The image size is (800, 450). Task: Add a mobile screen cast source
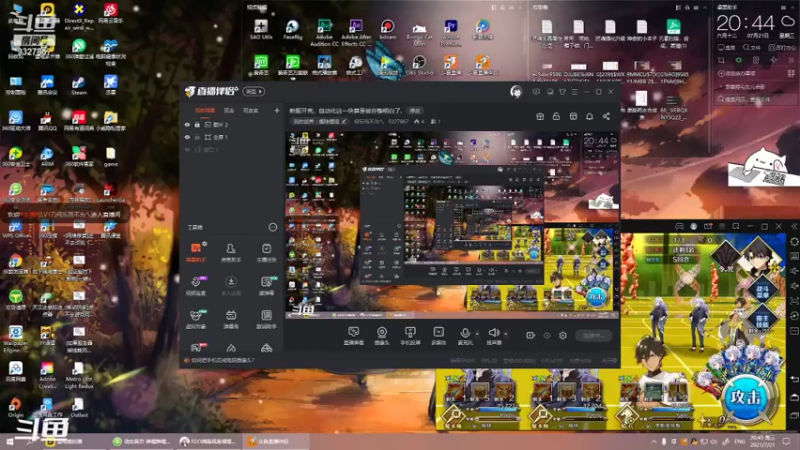click(410, 336)
